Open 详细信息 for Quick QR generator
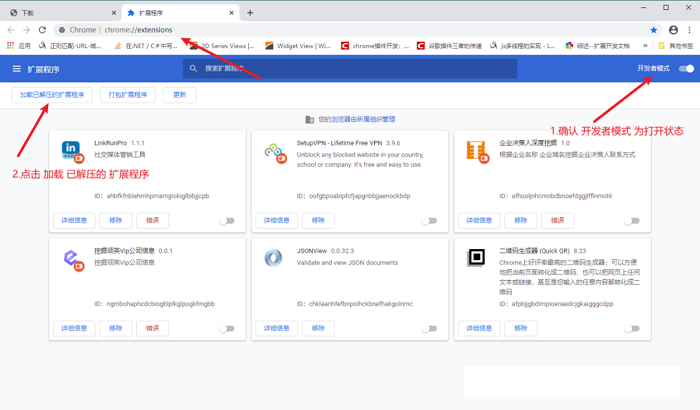 pyautogui.click(x=479, y=328)
